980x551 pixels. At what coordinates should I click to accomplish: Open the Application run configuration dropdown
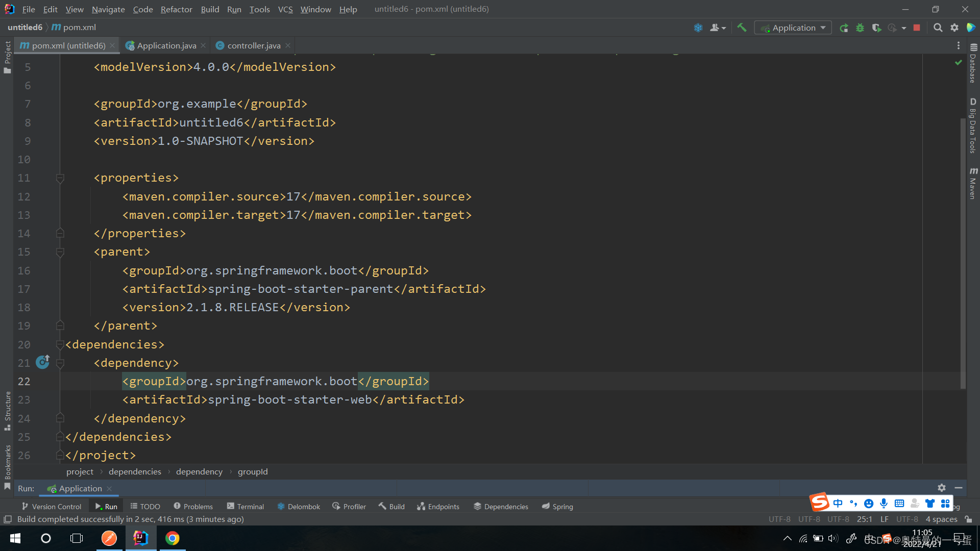(x=793, y=28)
